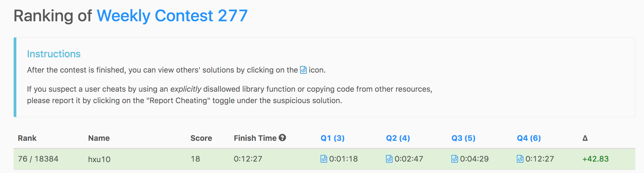644x173 pixels.
Task: Select the Q3 (5) header link
Action: [x=463, y=138]
